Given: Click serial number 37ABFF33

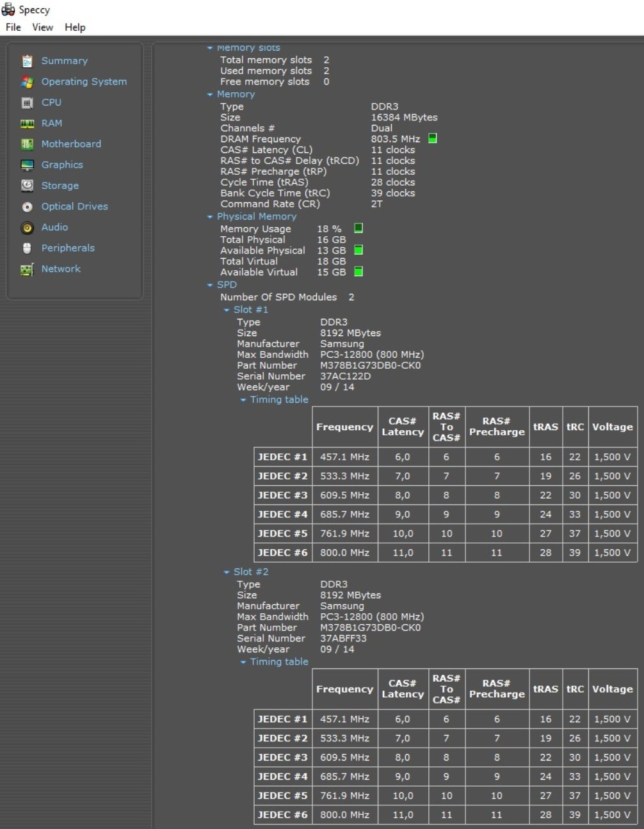Looking at the screenshot, I should 343,638.
